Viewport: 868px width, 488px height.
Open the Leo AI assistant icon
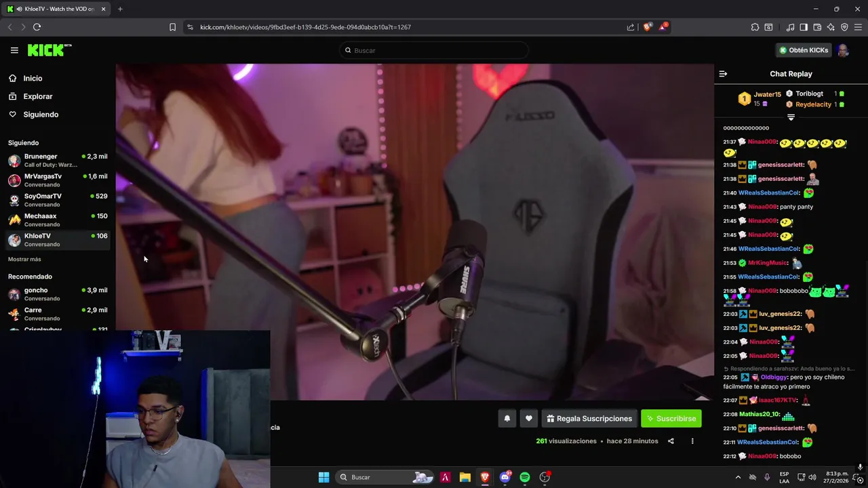831,27
